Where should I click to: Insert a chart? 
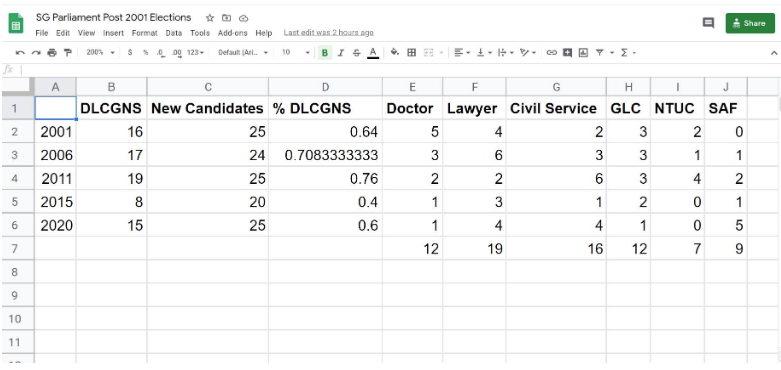coord(583,52)
